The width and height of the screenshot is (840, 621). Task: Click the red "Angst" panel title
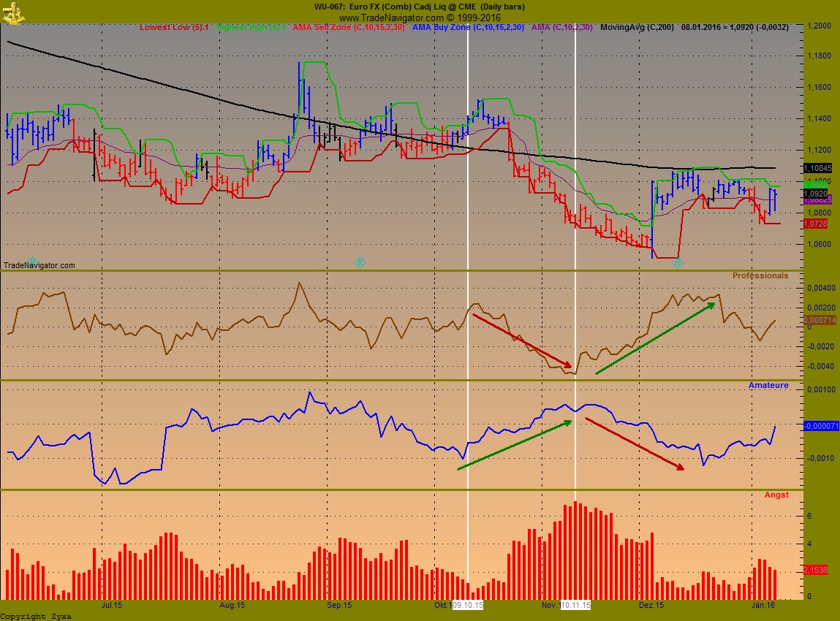point(776,495)
